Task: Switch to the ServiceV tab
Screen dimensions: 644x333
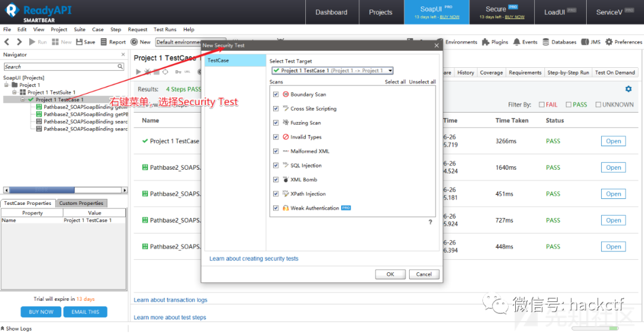Action: point(615,13)
